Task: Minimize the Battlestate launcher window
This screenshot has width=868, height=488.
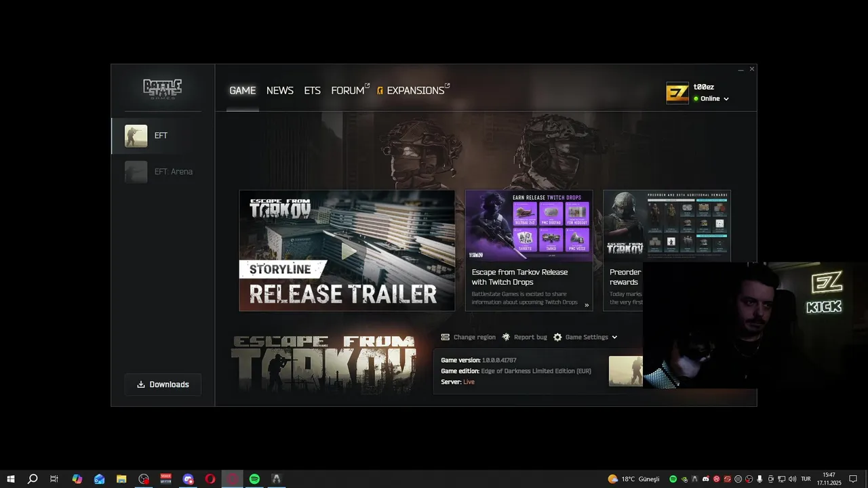Action: tap(741, 69)
